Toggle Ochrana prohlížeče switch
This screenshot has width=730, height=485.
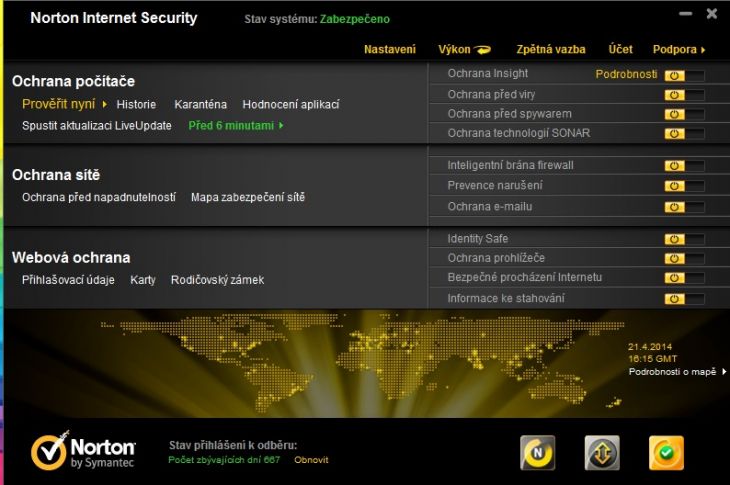(684, 259)
